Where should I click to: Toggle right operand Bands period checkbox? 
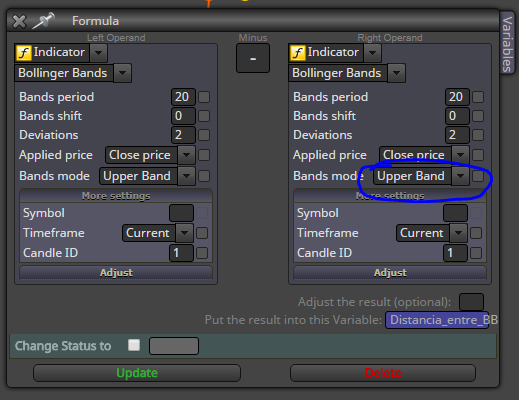478,97
